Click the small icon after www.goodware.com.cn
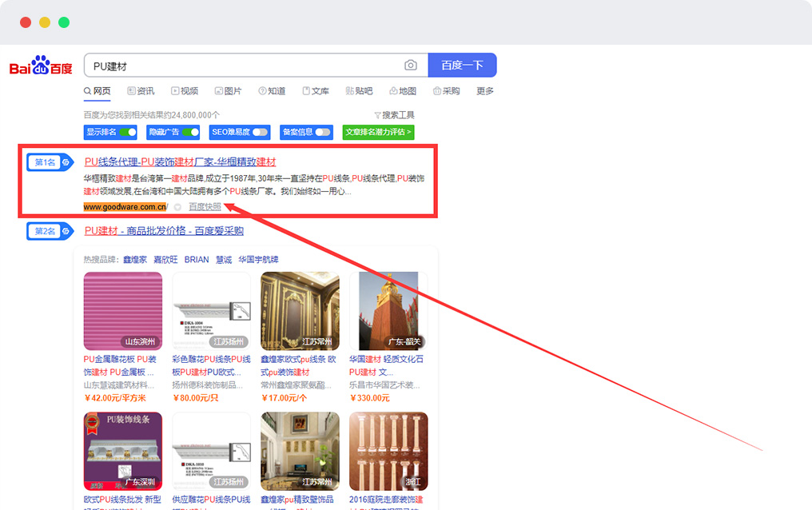The width and height of the screenshot is (812, 510). [177, 207]
